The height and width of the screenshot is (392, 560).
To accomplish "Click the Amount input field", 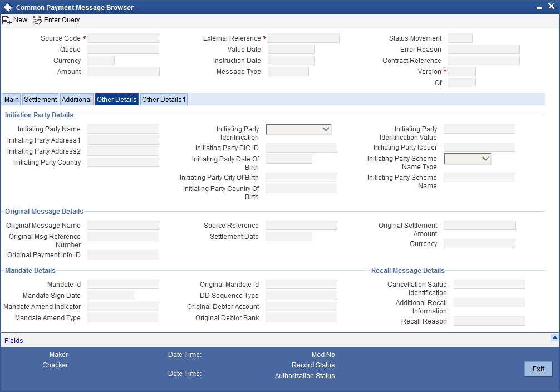I will [x=124, y=71].
